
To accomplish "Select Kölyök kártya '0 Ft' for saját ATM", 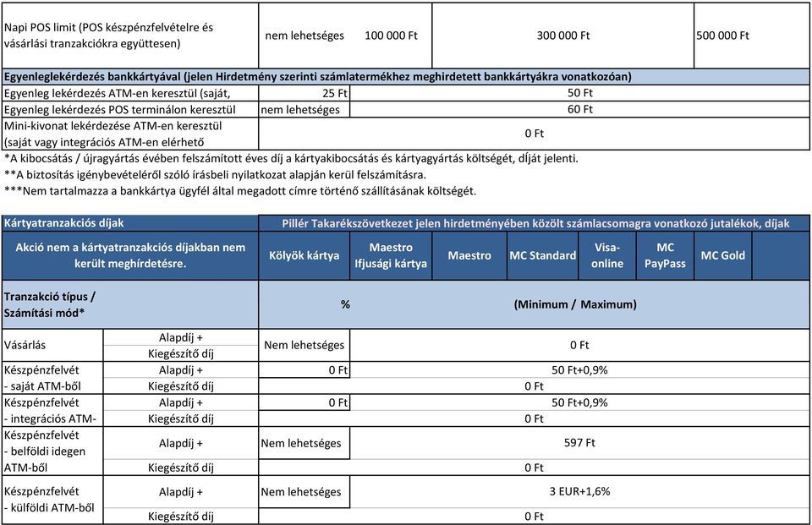I will click(338, 370).
